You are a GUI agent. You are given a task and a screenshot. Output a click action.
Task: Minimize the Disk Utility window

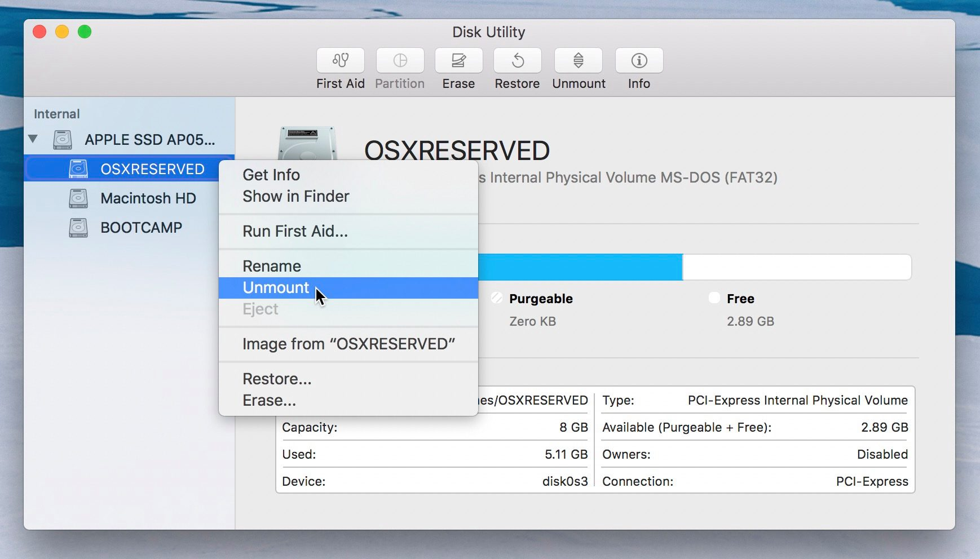(62, 32)
